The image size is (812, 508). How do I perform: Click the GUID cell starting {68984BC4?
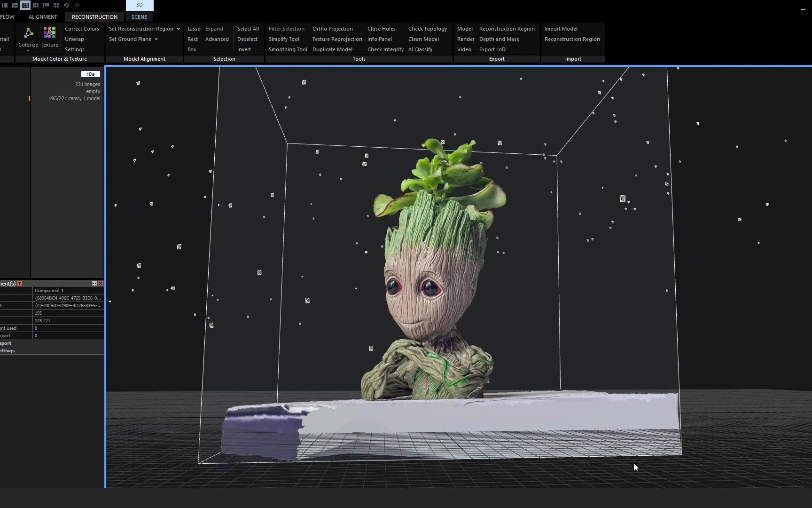tap(68, 298)
